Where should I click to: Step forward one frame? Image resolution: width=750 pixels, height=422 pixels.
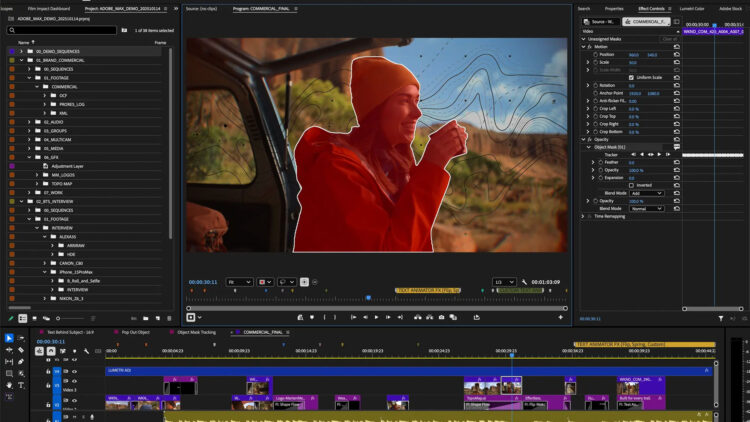click(x=388, y=317)
